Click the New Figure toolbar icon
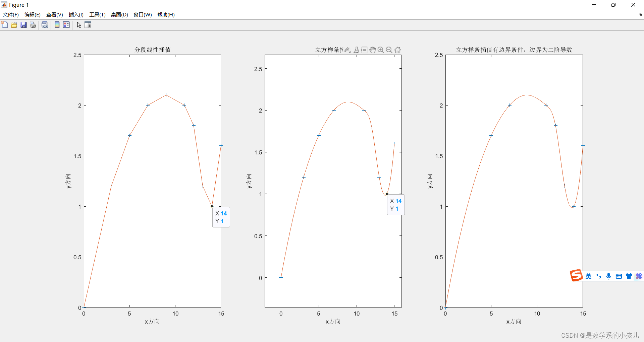This screenshot has height=342, width=644. [5, 25]
